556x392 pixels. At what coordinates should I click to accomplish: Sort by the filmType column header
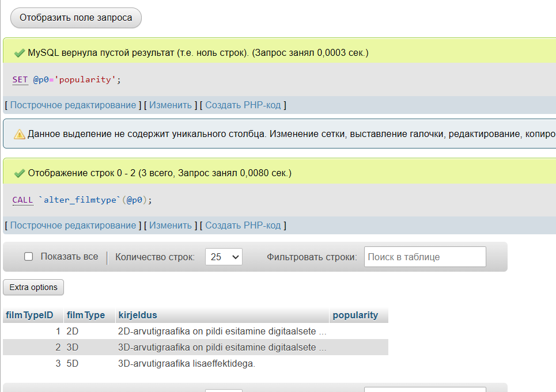(x=86, y=315)
